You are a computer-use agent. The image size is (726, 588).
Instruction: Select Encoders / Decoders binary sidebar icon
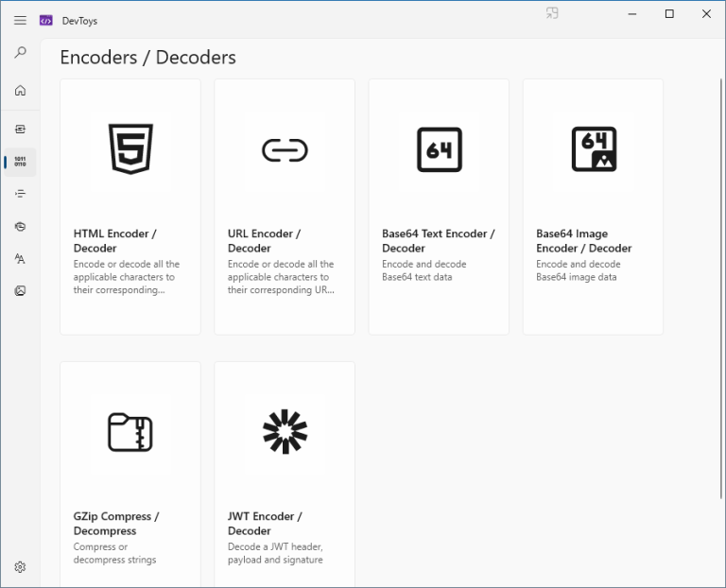pos(20,162)
